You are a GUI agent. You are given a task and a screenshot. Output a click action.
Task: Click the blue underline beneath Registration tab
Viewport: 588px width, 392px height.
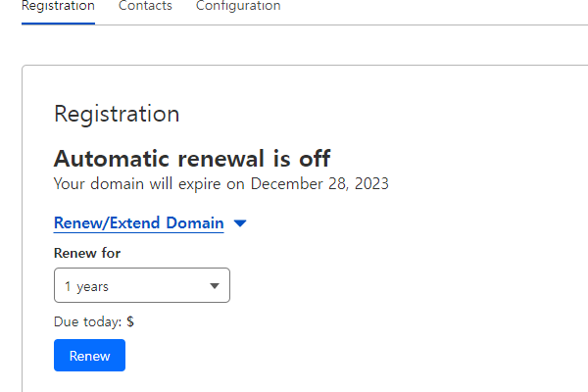[58, 24]
